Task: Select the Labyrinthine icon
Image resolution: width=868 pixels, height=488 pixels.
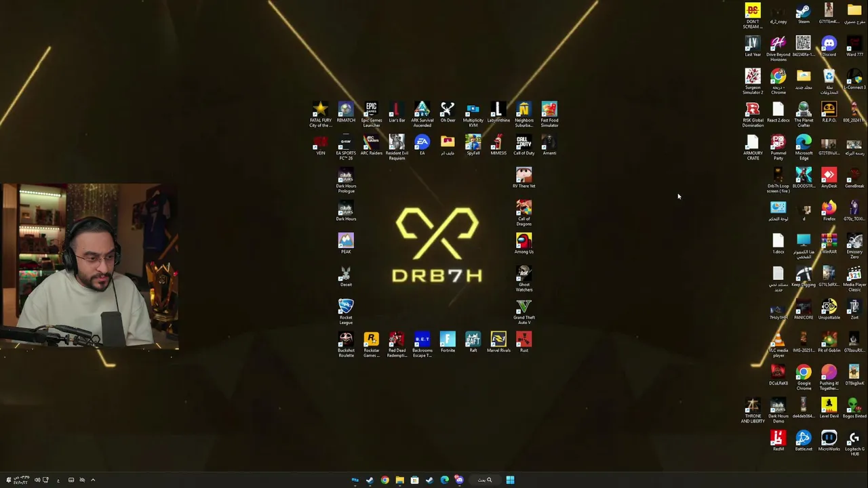Action: (498, 113)
